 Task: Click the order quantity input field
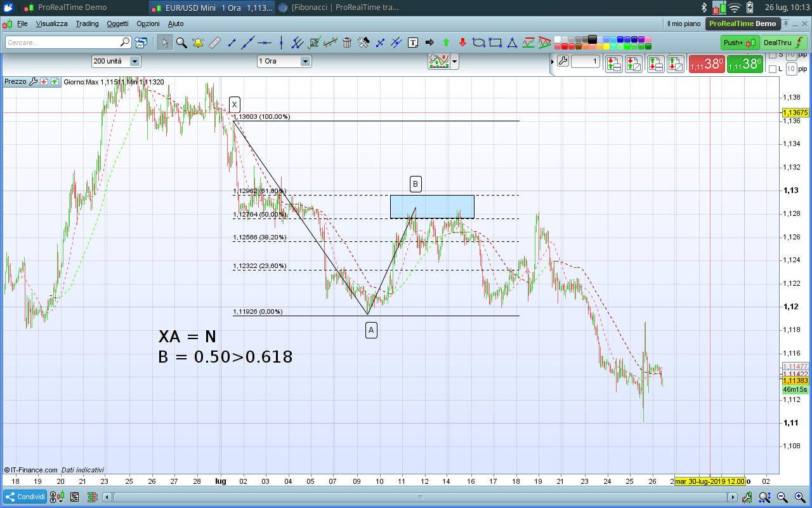[x=586, y=62]
